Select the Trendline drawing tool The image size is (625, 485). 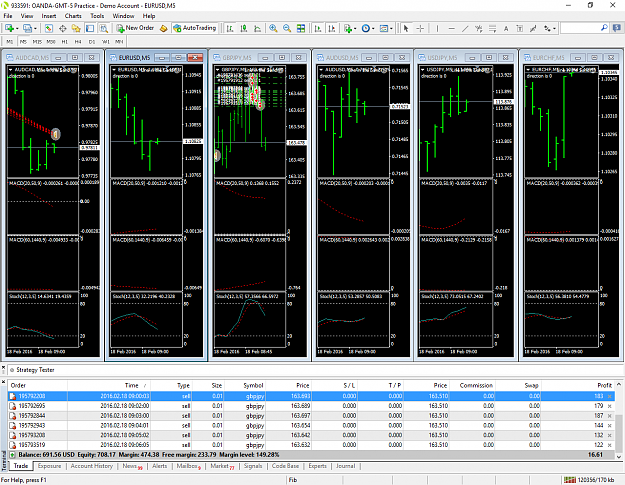pos(465,28)
